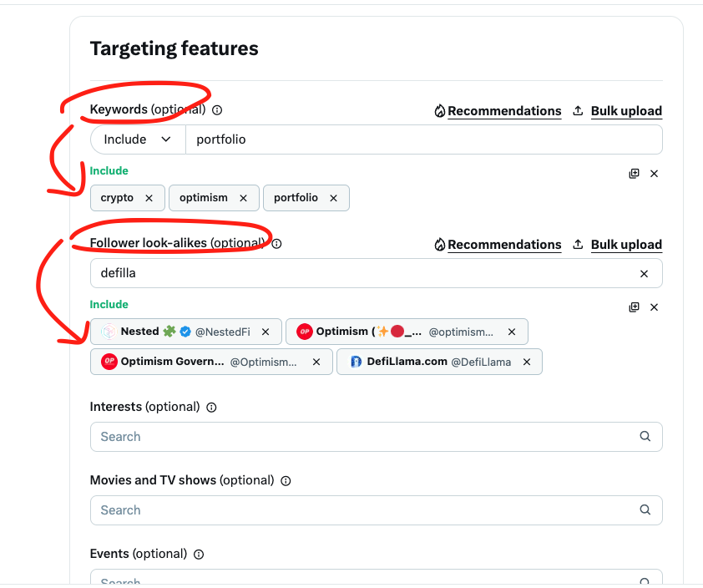Click the X to clear Keywords Include section
Screen dimensions: 703x588
tap(654, 173)
